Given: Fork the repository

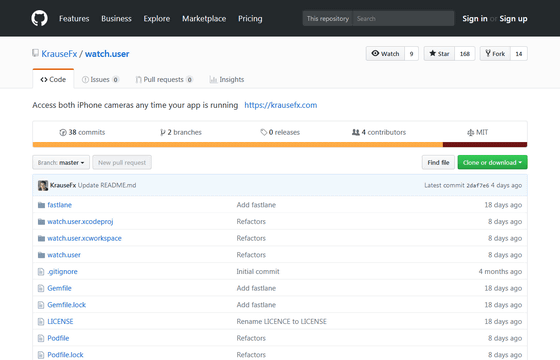Looking at the screenshot, I should click(495, 54).
